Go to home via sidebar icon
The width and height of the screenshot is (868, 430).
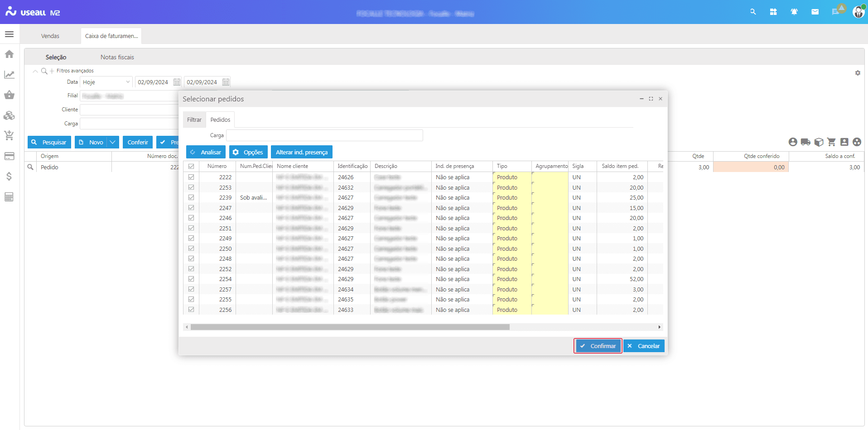(9, 54)
